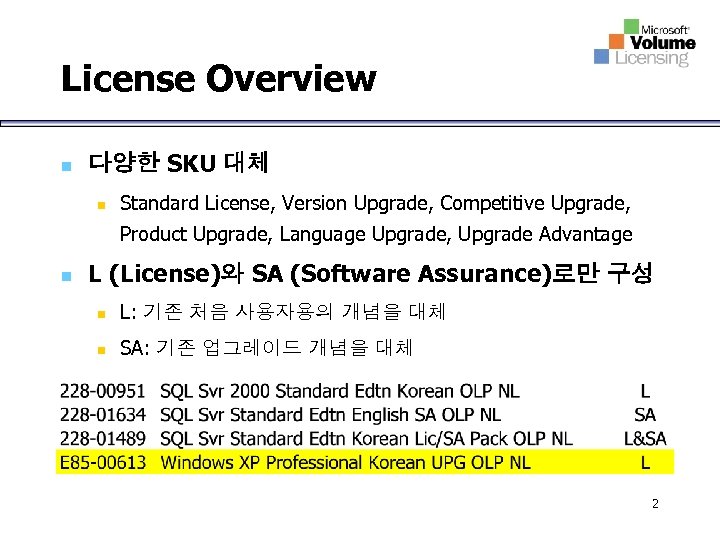Click the SKU number 228-01634

102,415
